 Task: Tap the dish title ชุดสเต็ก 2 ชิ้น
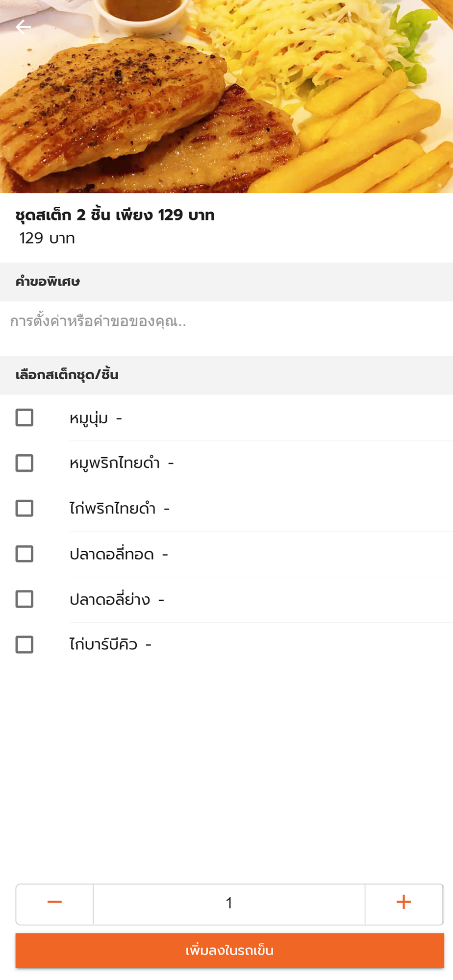tap(115, 215)
